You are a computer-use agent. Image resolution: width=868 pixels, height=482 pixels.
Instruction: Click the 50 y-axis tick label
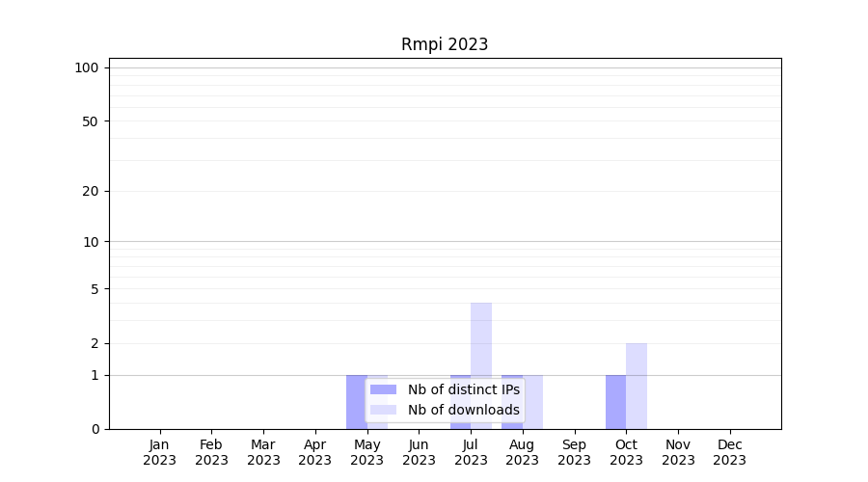click(91, 121)
